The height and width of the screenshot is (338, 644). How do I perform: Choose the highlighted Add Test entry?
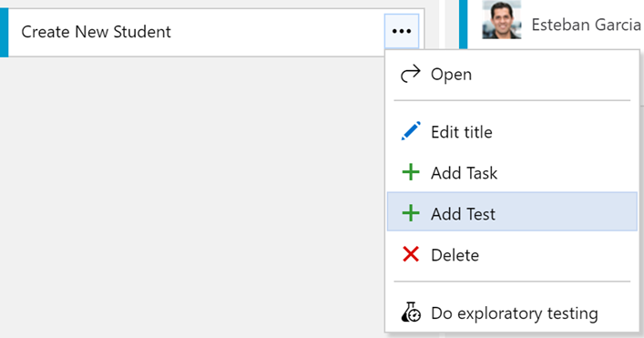pos(512,211)
